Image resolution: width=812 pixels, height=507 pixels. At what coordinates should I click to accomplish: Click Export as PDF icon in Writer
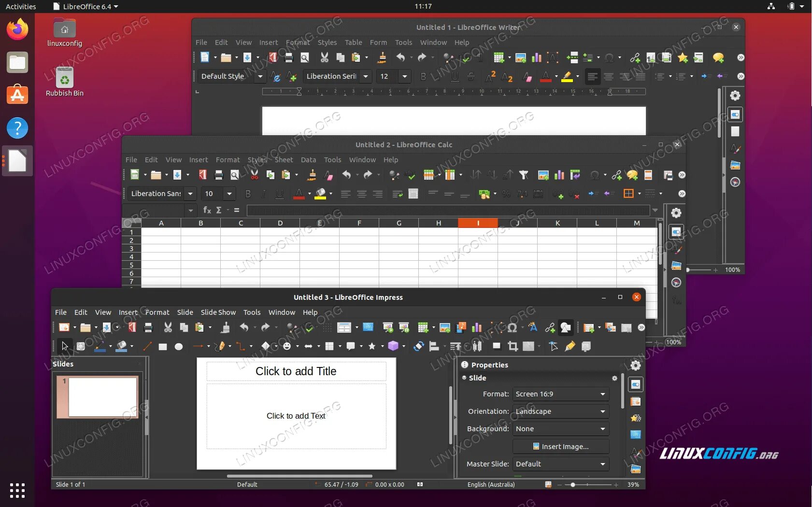tap(273, 57)
